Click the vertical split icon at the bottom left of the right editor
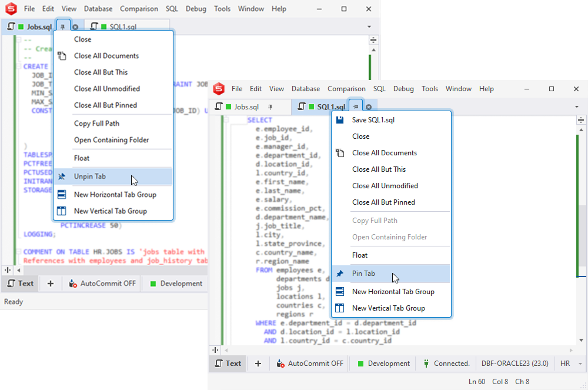Image resolution: width=588 pixels, height=390 pixels. click(215, 350)
